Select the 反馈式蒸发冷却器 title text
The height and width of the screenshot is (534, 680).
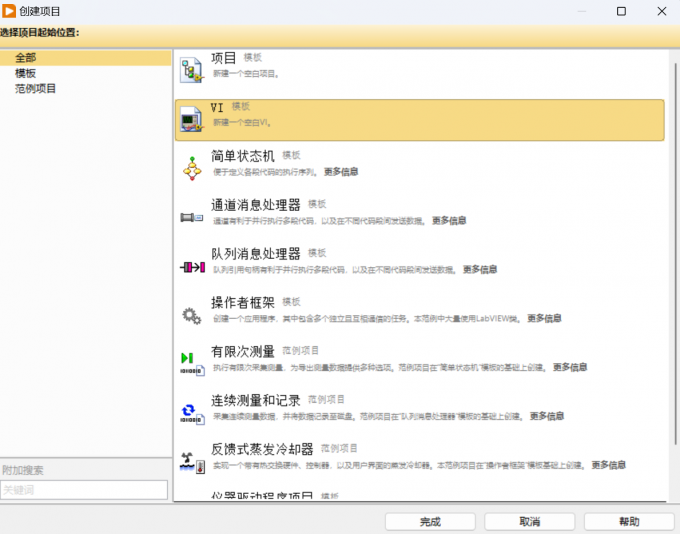[x=262, y=449]
